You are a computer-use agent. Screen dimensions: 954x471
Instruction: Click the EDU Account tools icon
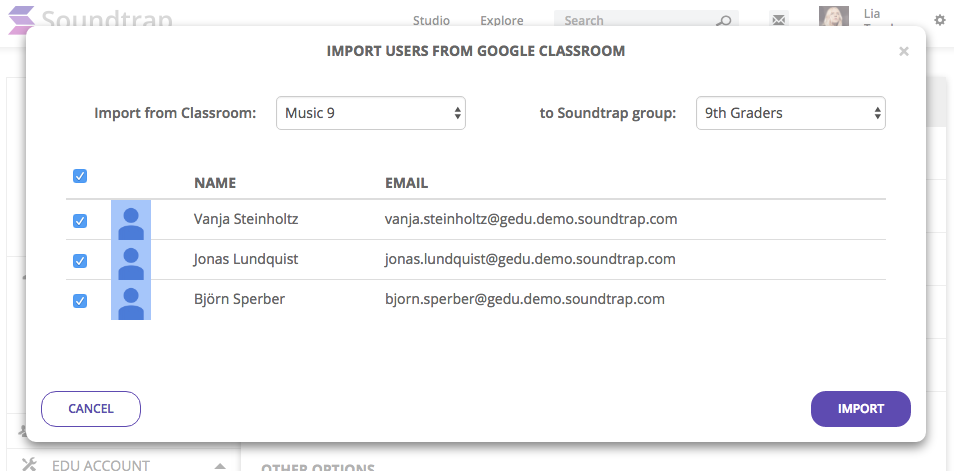tap(29, 465)
